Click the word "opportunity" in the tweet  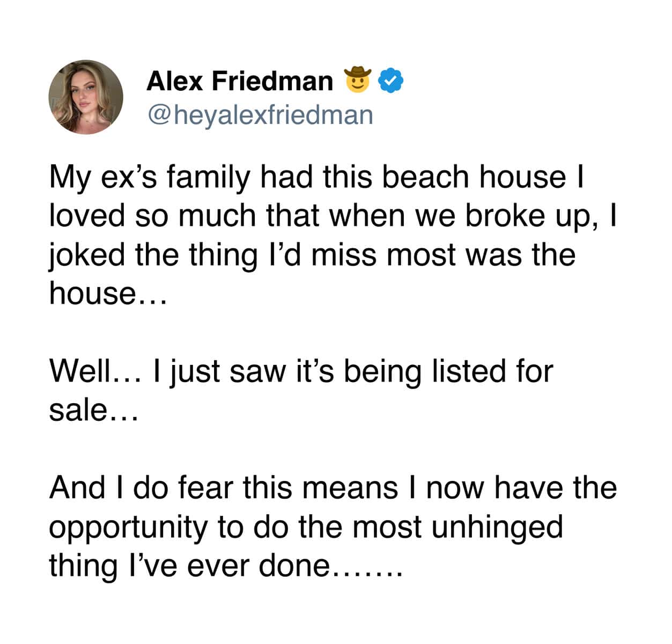point(128,528)
